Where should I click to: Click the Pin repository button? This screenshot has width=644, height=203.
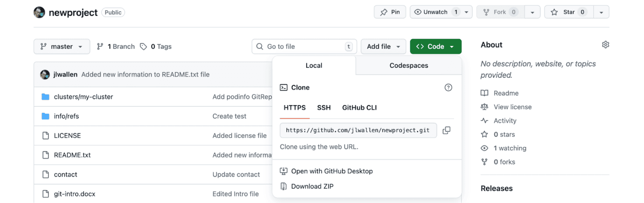click(390, 12)
